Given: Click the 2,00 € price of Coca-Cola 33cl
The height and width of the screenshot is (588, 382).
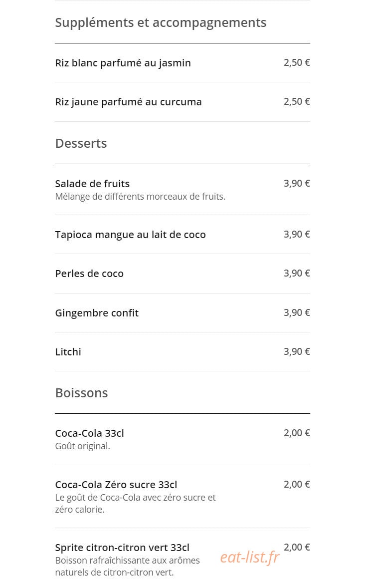Looking at the screenshot, I should point(297,433).
